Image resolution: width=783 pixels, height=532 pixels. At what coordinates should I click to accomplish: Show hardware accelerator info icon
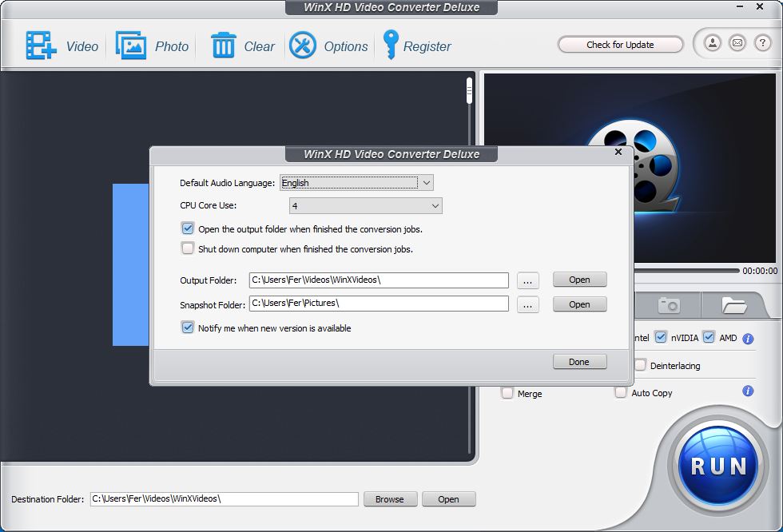point(748,339)
